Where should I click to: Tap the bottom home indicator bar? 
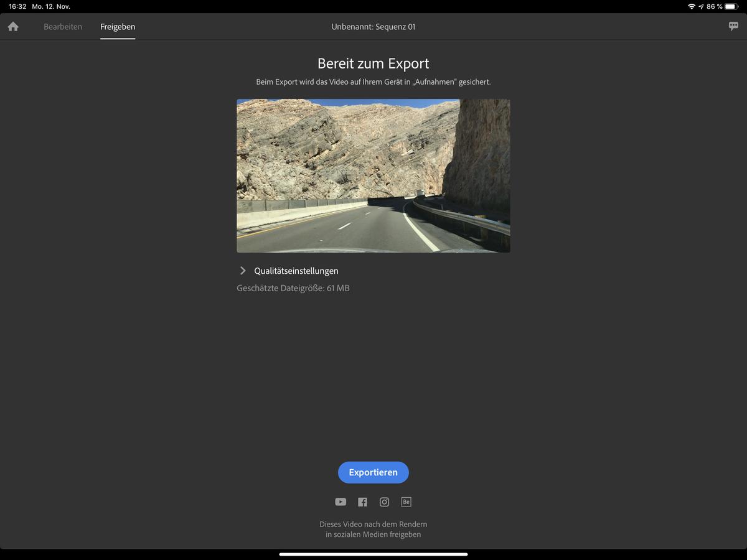point(374,554)
